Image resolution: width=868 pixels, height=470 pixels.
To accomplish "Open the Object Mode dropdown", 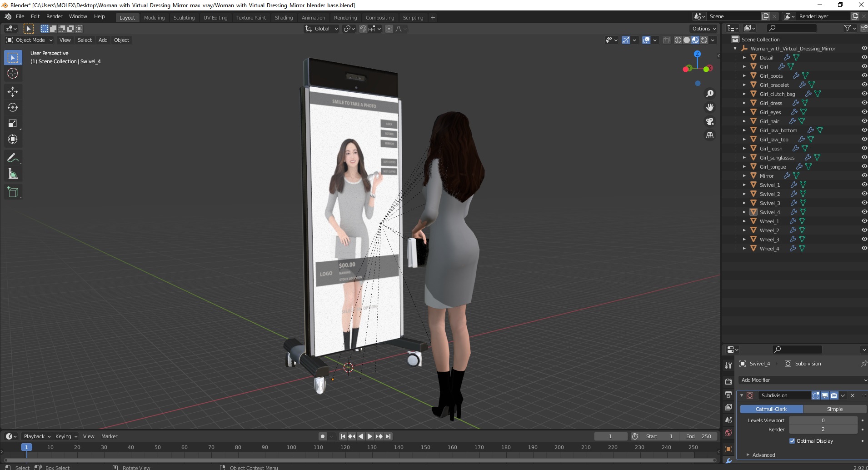I will 30,40.
